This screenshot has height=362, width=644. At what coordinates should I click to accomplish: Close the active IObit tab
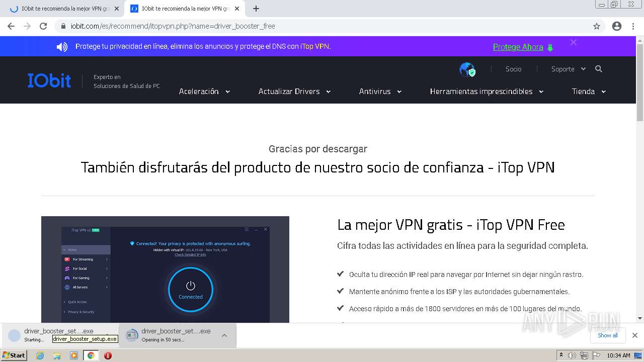tap(237, 9)
